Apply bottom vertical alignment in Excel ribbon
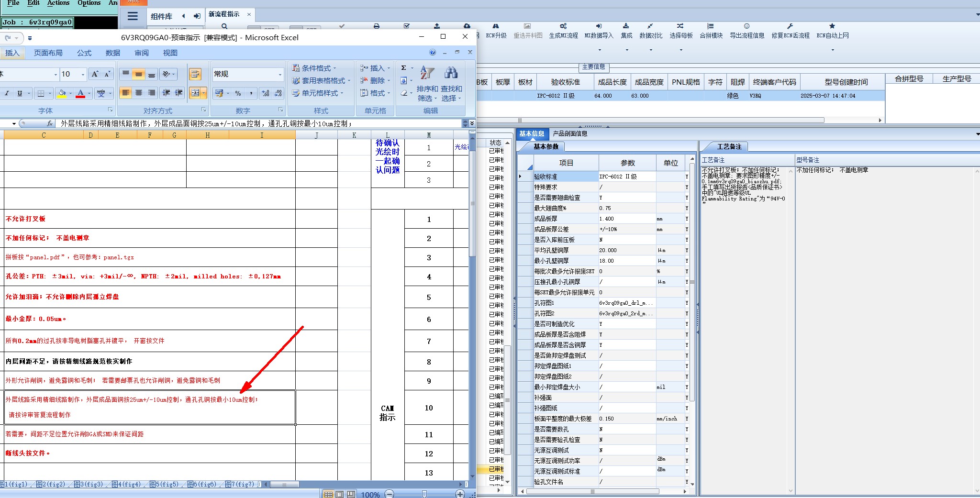Screen dimensions: 980x498 click(x=151, y=74)
